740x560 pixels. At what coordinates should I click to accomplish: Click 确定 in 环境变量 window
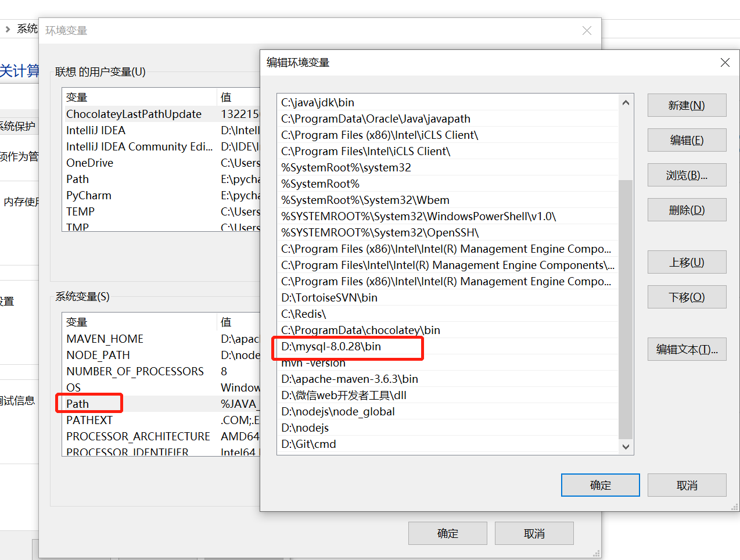(447, 533)
